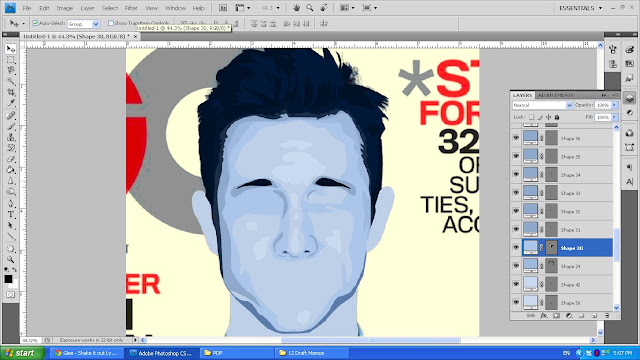Viewport: 640px width, 360px height.
Task: Switch to the ADJUSTMENTS tab
Action: (x=556, y=95)
